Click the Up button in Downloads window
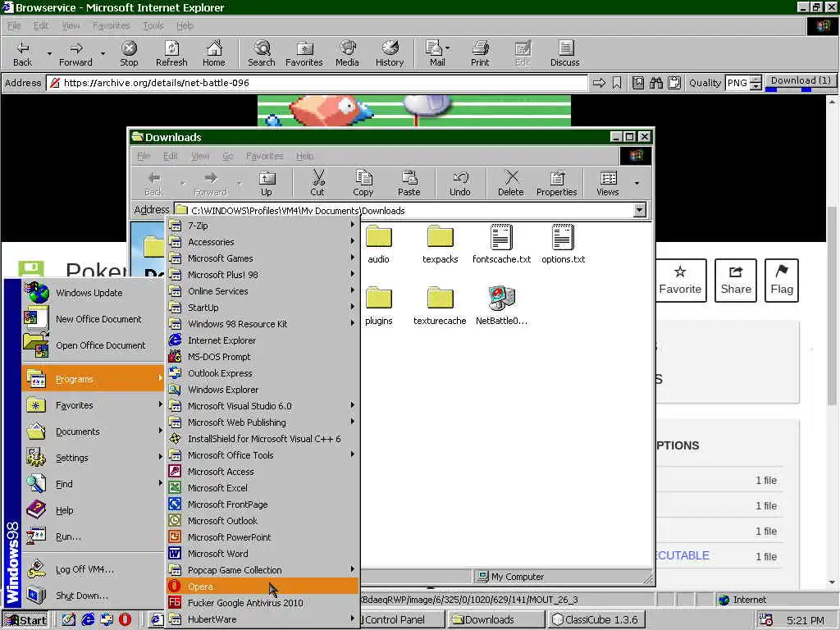 pos(267,184)
